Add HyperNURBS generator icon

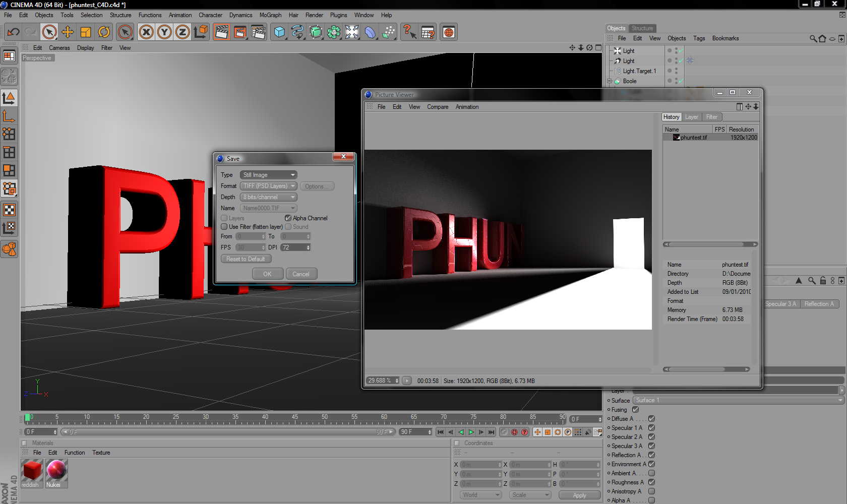point(316,32)
